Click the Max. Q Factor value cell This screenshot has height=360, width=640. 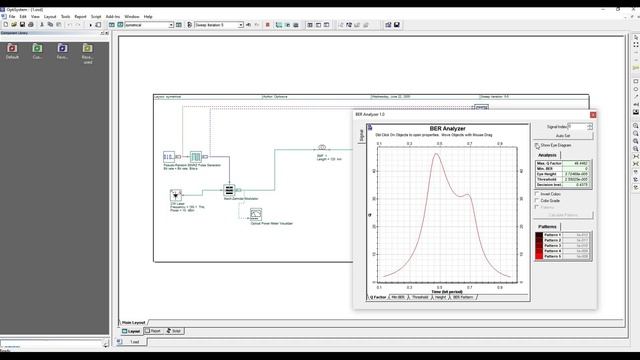576,163
